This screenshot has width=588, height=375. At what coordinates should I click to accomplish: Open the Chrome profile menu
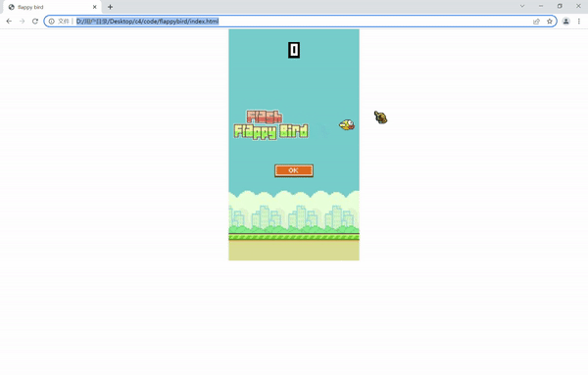565,22
